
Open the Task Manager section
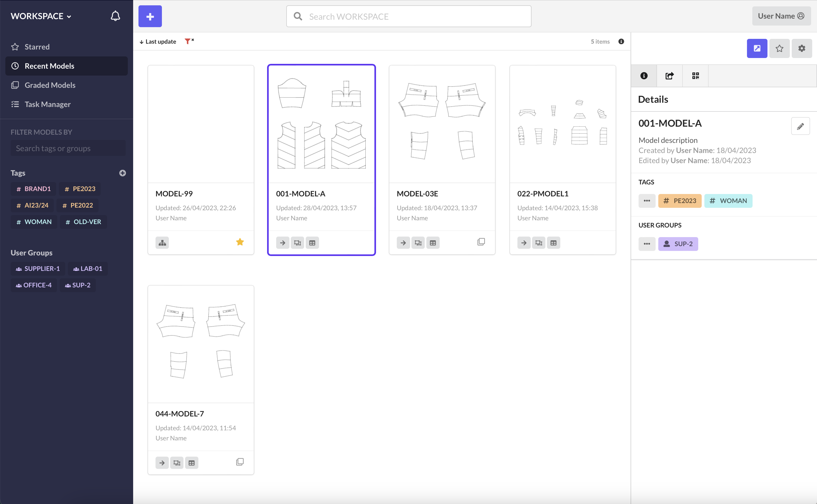[47, 104]
